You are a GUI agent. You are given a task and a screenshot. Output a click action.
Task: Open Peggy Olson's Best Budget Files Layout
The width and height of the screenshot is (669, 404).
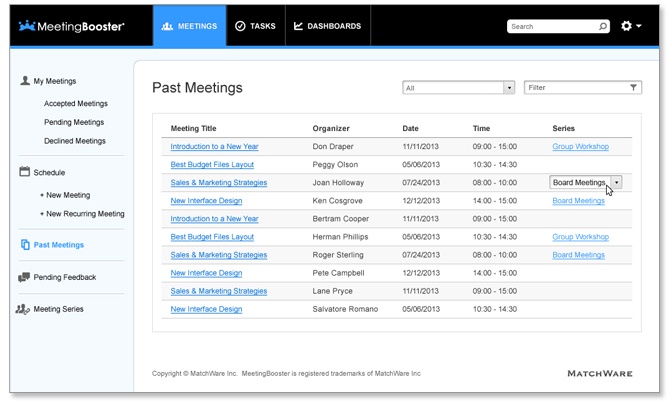(212, 165)
